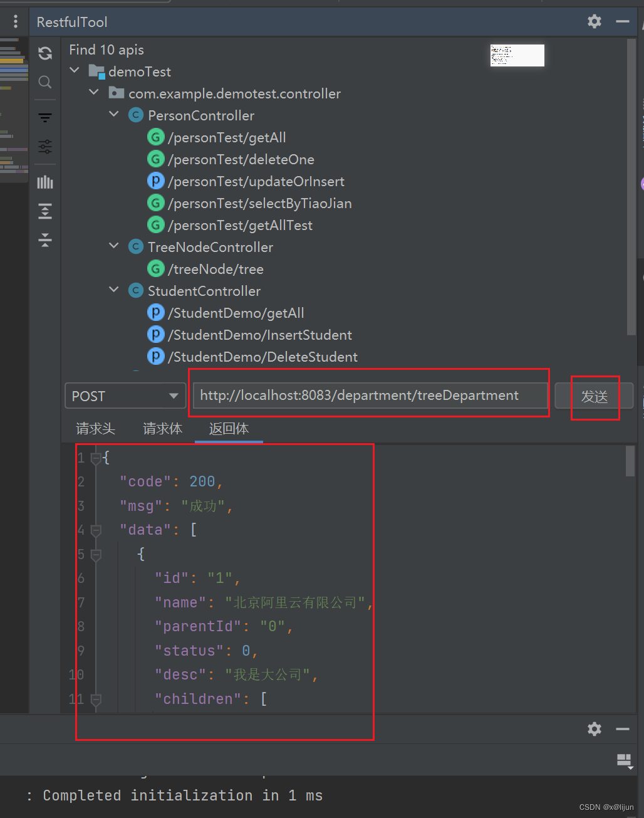Open the statistics bar chart icon
644x818 pixels.
pos(44,182)
